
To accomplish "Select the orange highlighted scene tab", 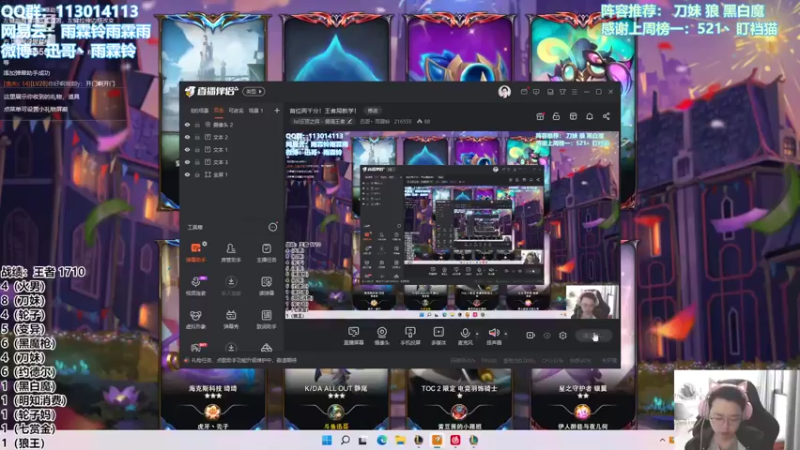I will pos(219,111).
